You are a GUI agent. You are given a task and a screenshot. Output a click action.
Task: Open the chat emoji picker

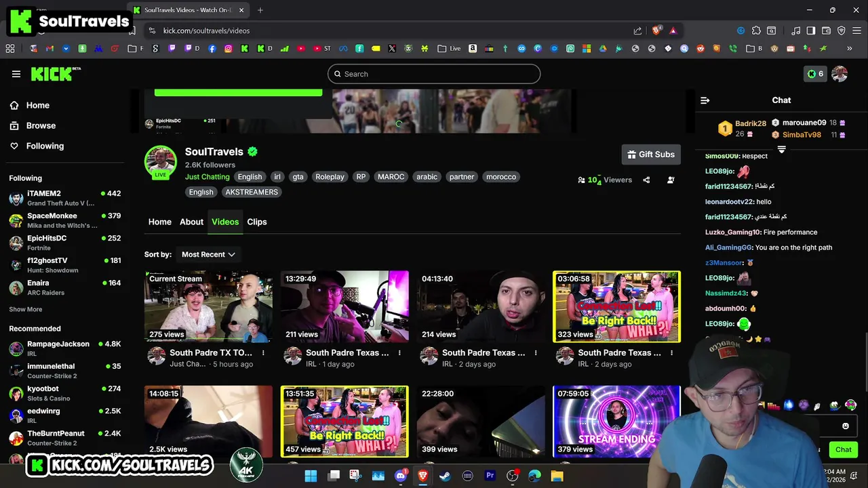pos(845,426)
